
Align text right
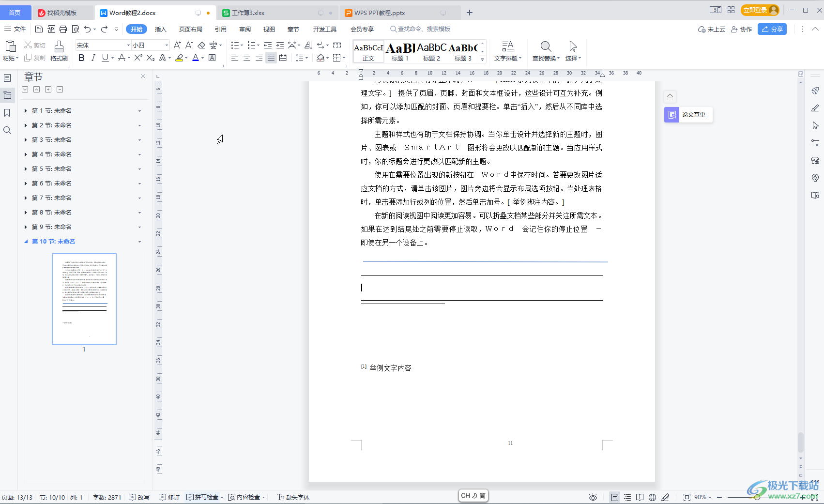click(x=259, y=58)
